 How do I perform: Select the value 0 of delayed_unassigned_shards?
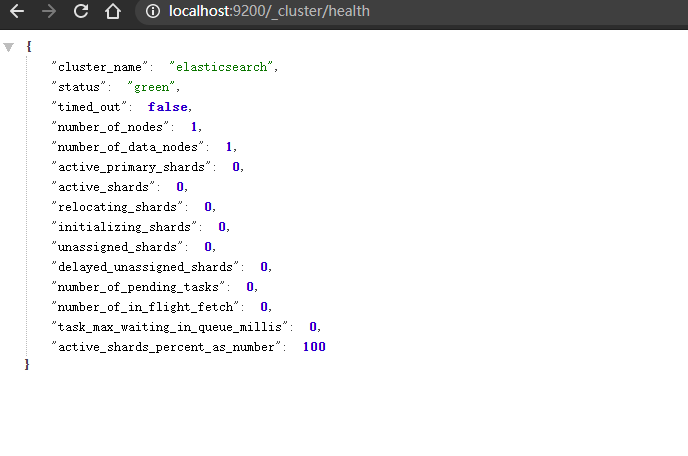point(264,267)
